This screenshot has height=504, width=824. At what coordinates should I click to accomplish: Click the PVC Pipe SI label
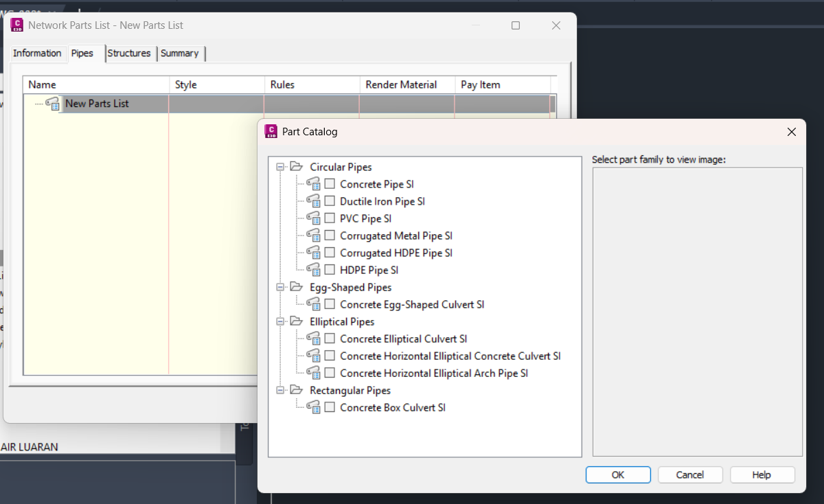[366, 218]
